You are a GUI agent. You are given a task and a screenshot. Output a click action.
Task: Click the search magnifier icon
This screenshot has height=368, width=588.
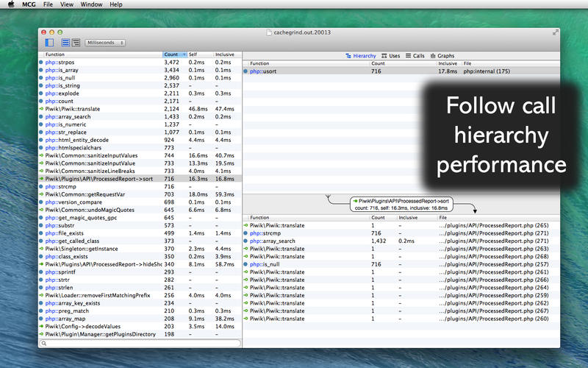pos(44,343)
